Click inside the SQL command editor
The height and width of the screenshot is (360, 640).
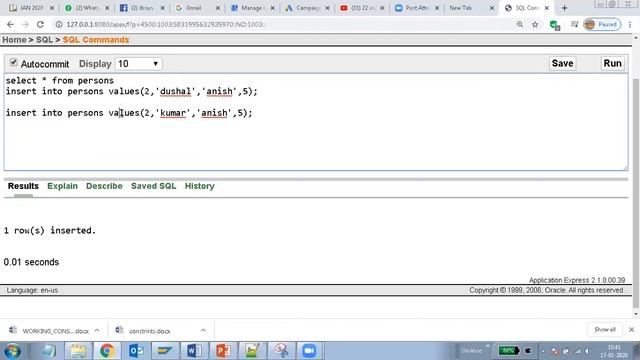coord(316,122)
